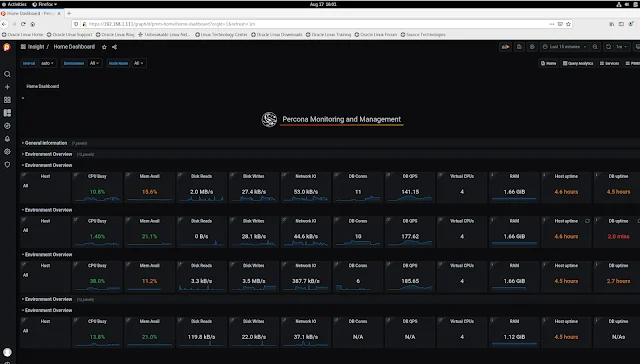640x364 pixels.
Task: Click the 119.8 kB/s Disk Reads value
Action: 201,337
